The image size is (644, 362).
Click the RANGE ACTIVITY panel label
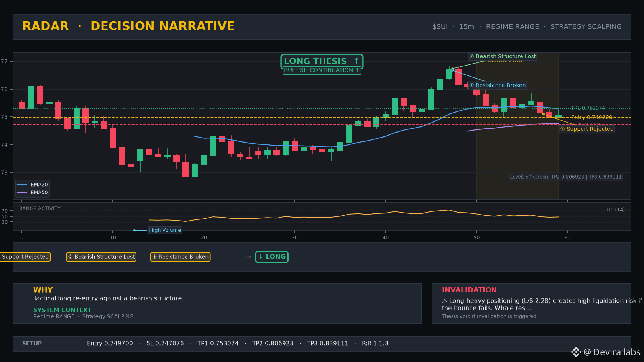(40, 208)
